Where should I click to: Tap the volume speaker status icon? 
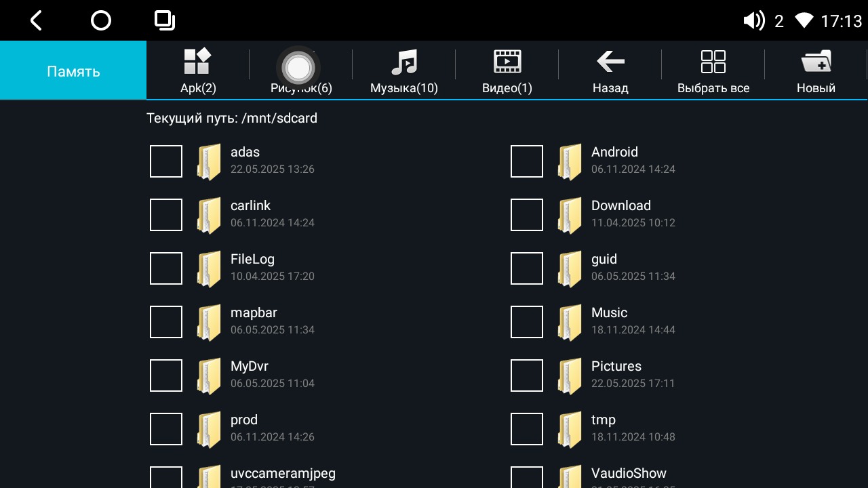coord(753,21)
